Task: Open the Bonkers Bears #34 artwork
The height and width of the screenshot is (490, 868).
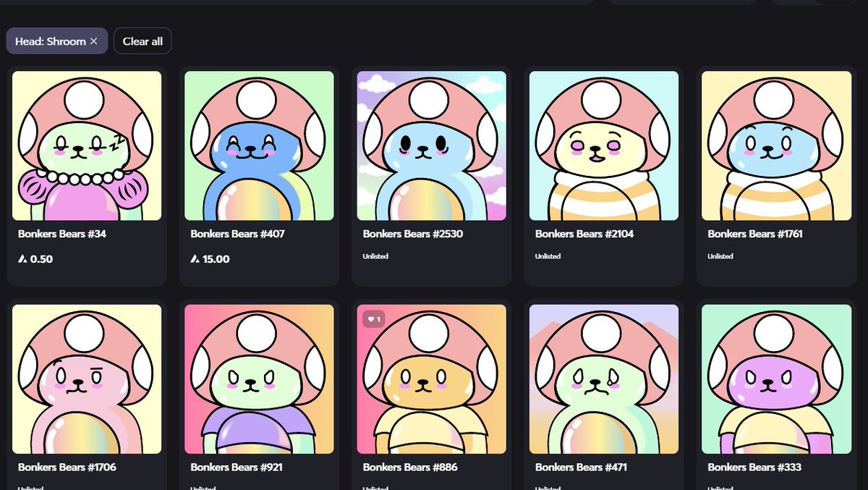Action: [87, 144]
